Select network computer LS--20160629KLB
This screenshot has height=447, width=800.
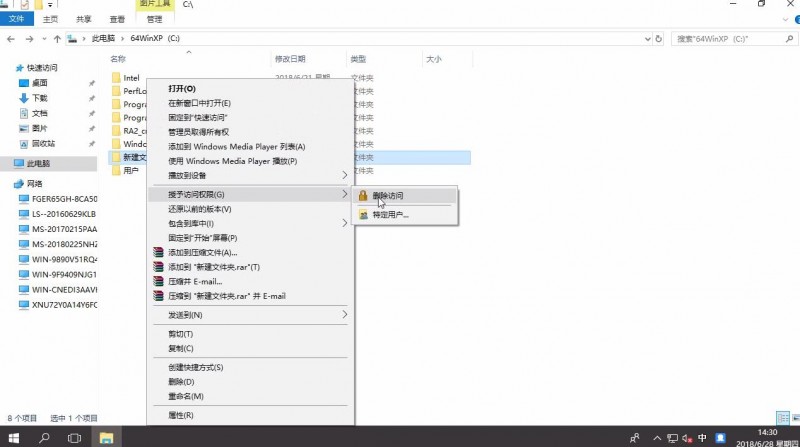coord(64,214)
